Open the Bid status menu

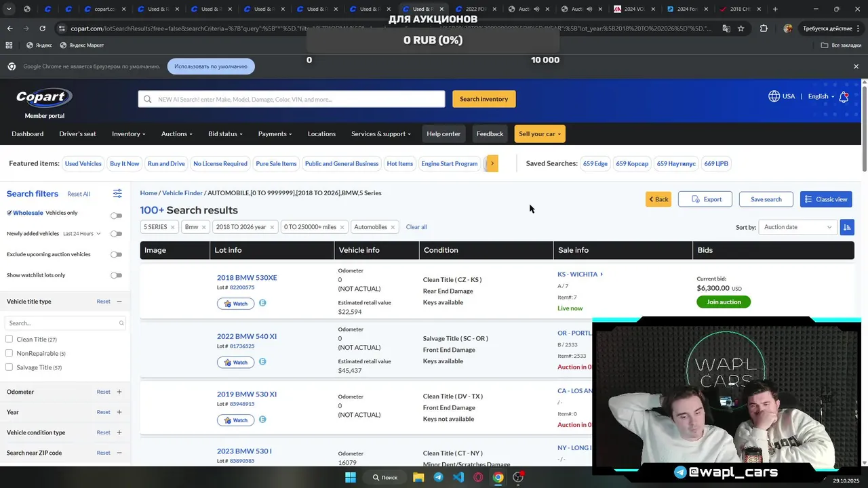pyautogui.click(x=225, y=134)
